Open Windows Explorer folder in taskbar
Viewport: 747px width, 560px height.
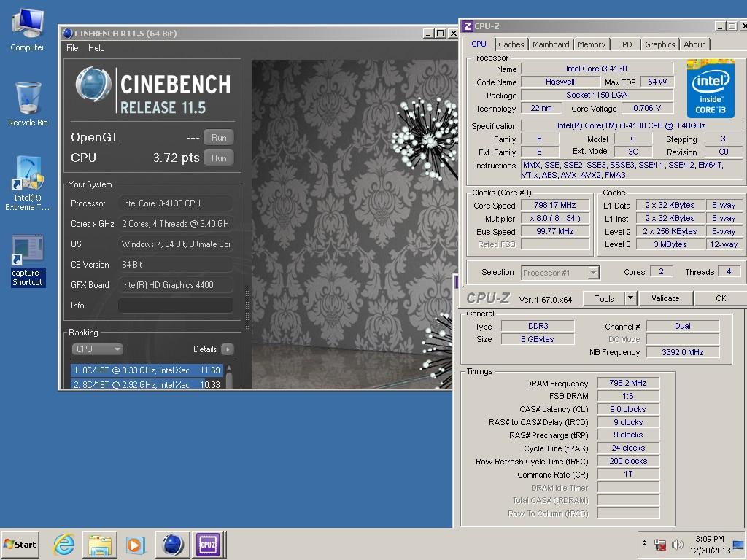pyautogui.click(x=99, y=544)
